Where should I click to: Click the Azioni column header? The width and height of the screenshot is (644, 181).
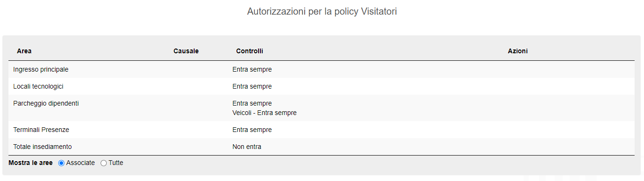(518, 51)
